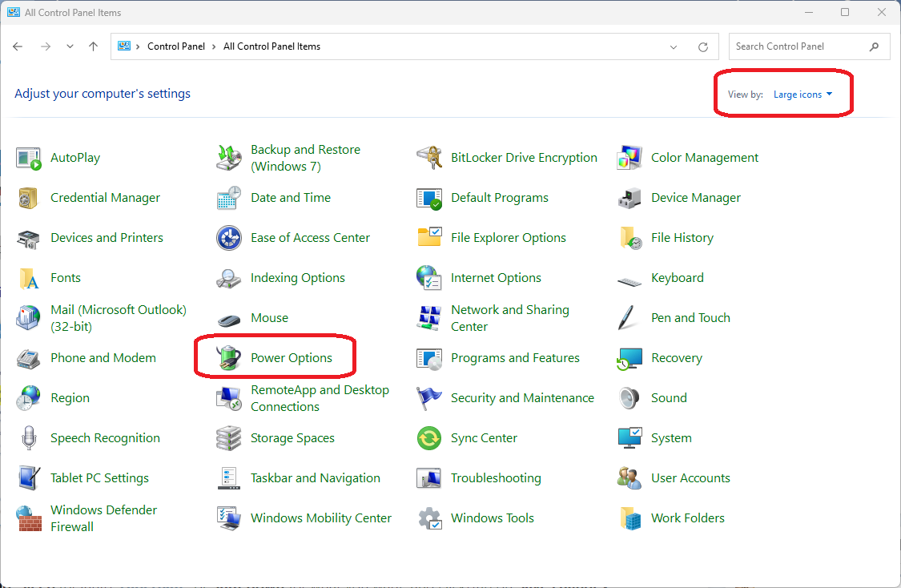Open Sound settings
This screenshot has height=588, width=901.
tap(669, 397)
